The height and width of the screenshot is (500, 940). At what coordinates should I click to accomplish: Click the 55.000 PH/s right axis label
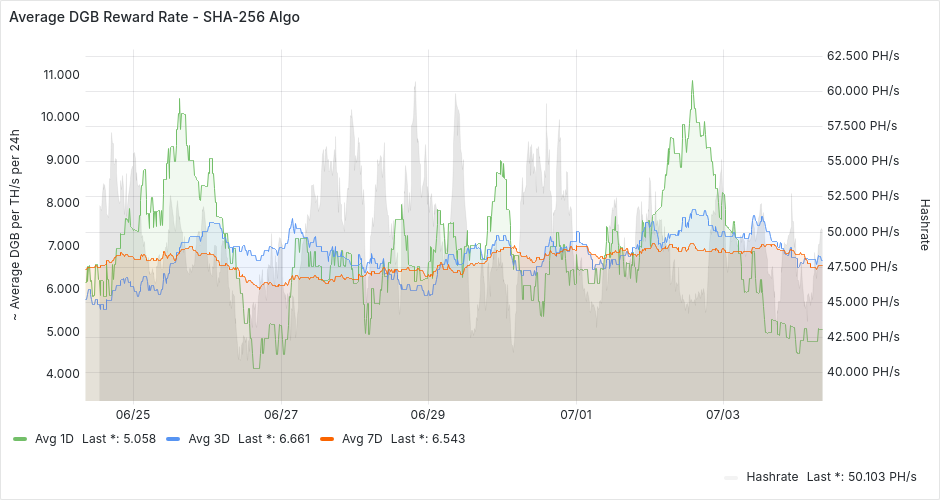(863, 161)
